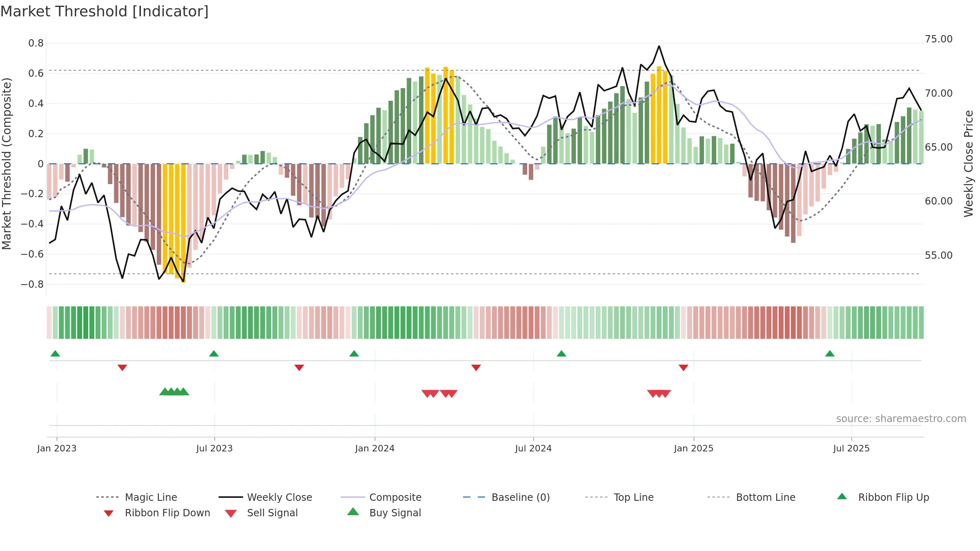Click the Jul 2025 x-axis label
This screenshot has width=980, height=551.
coord(851,448)
